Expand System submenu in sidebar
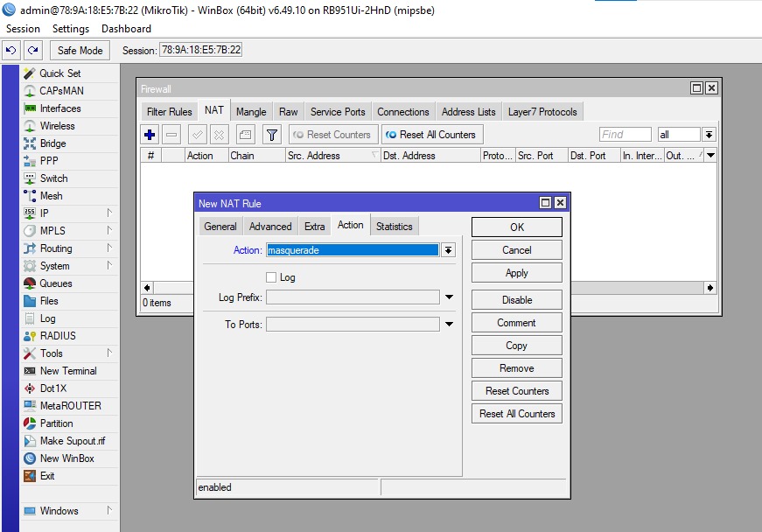This screenshot has height=532, width=762. click(109, 265)
